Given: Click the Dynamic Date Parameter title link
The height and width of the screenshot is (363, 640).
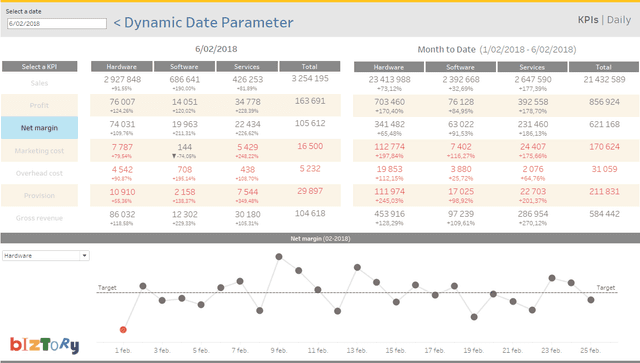Looking at the screenshot, I should coord(203,22).
